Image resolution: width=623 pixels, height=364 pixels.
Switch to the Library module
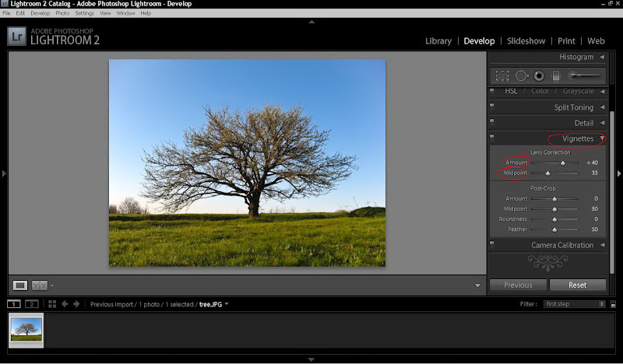(438, 40)
